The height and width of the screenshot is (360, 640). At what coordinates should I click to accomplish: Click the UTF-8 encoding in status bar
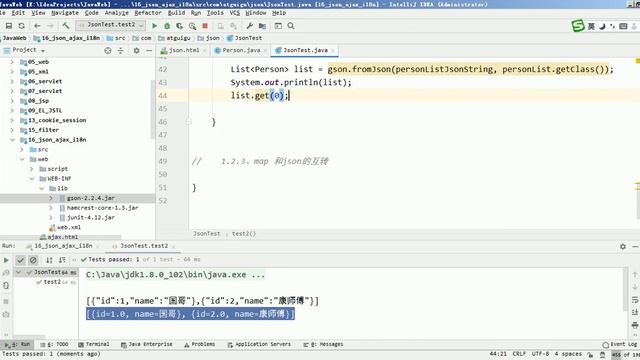click(x=540, y=354)
